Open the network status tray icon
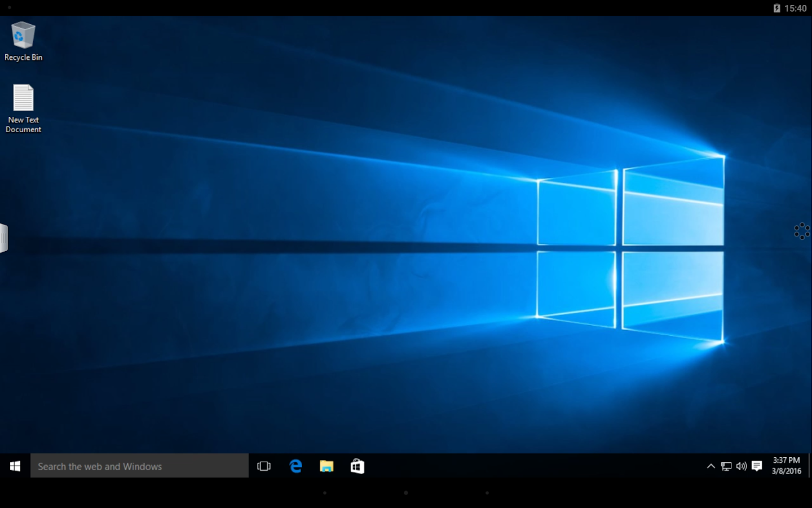Image resolution: width=812 pixels, height=508 pixels. pyautogui.click(x=726, y=466)
